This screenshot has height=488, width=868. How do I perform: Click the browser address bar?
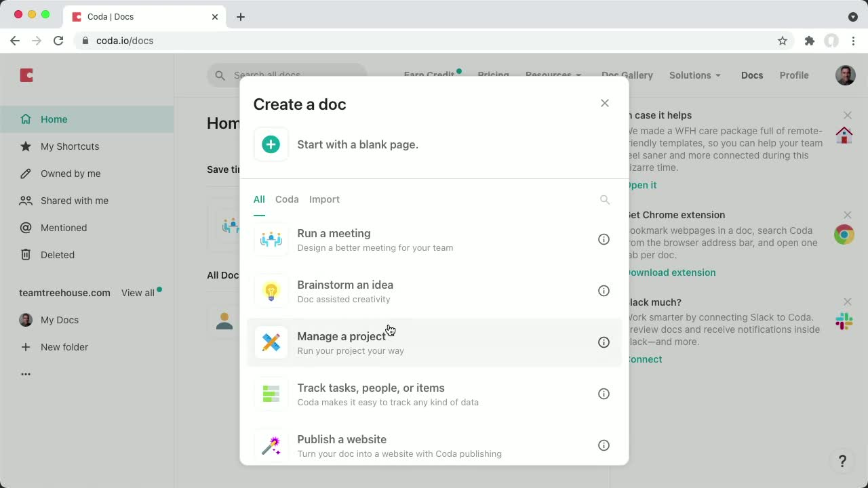tap(271, 40)
